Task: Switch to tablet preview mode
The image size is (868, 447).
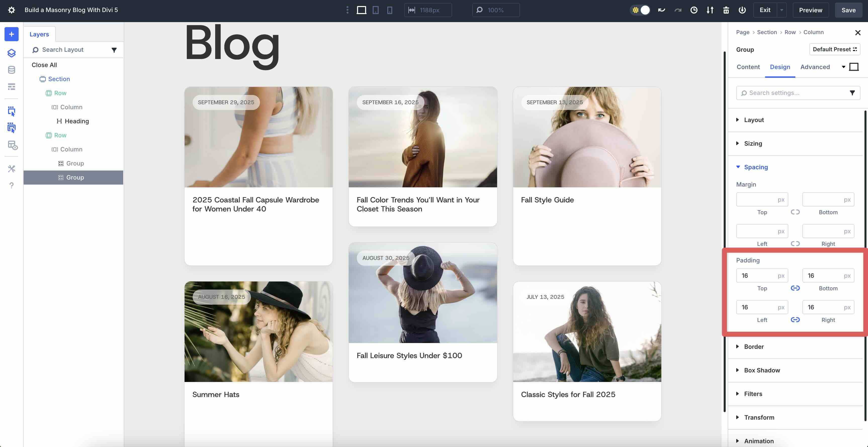Action: pyautogui.click(x=376, y=10)
